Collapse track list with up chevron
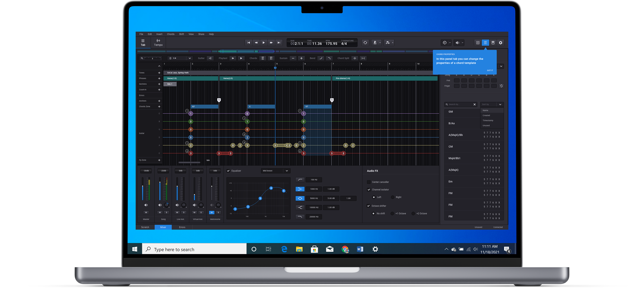Image resolution: width=644 pixels, height=288 pixels. [x=159, y=66]
